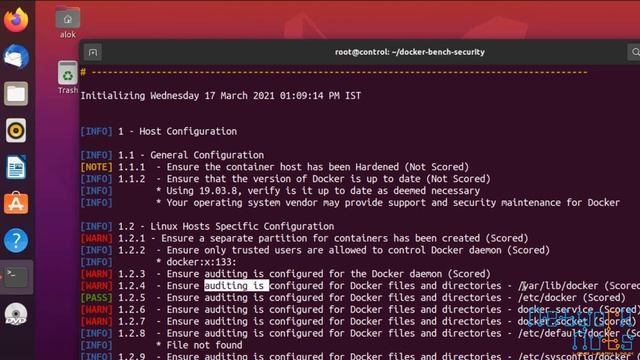640x360 pixels.
Task: Click the 1.2.8 line number
Action: pyautogui.click(x=131, y=333)
